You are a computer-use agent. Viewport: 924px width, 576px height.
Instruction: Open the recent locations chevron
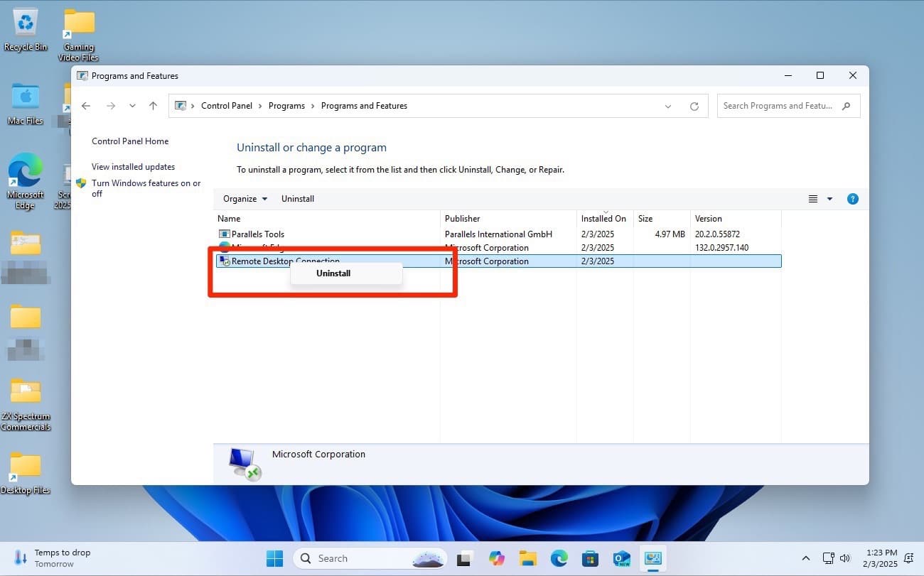pyautogui.click(x=132, y=106)
